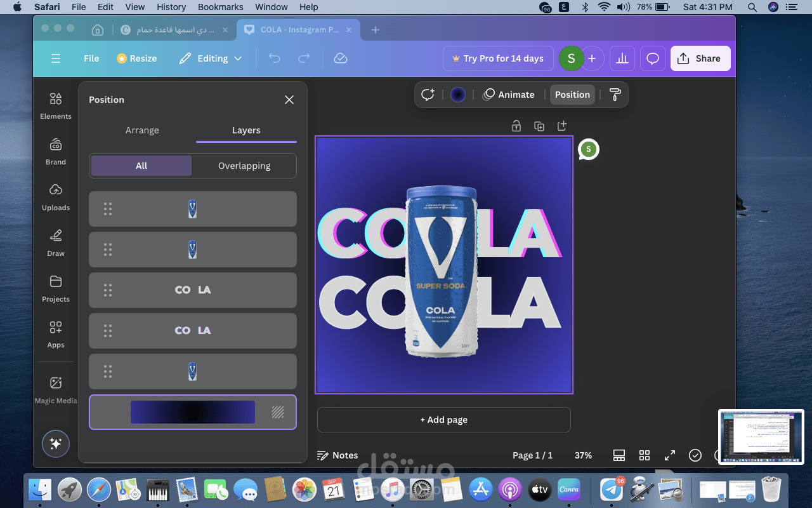Click the Add page button
The image size is (812, 508).
(x=444, y=420)
